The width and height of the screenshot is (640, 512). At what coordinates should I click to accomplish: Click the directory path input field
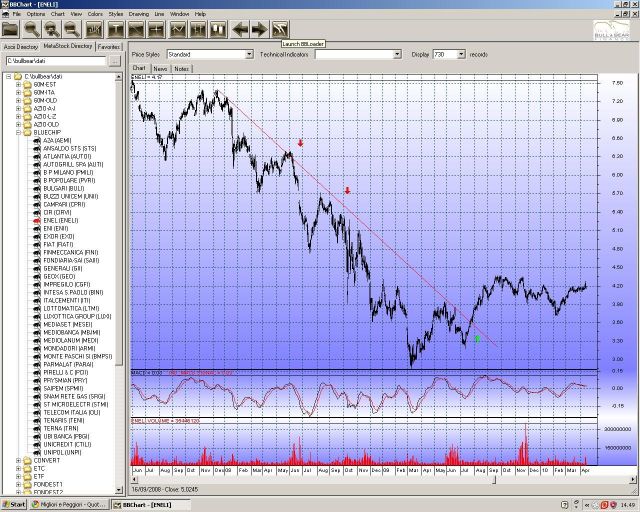pyautogui.click(x=56, y=61)
